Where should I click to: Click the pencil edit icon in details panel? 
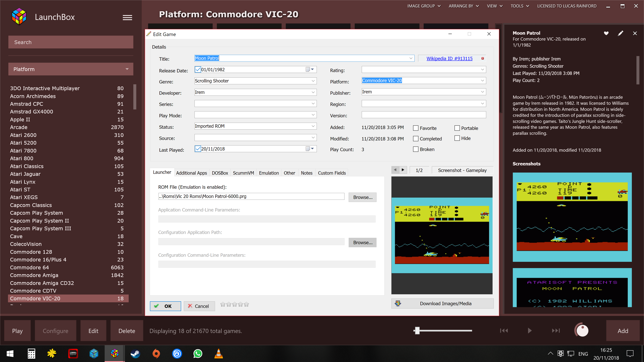point(620,33)
